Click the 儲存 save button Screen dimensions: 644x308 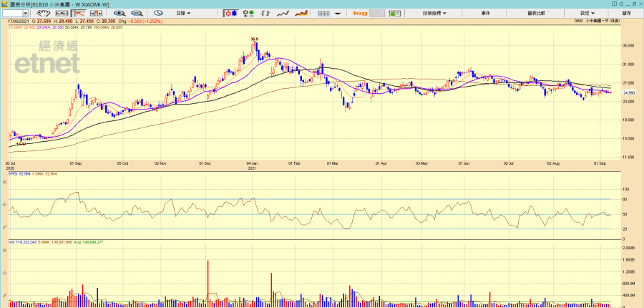pyautogui.click(x=627, y=13)
